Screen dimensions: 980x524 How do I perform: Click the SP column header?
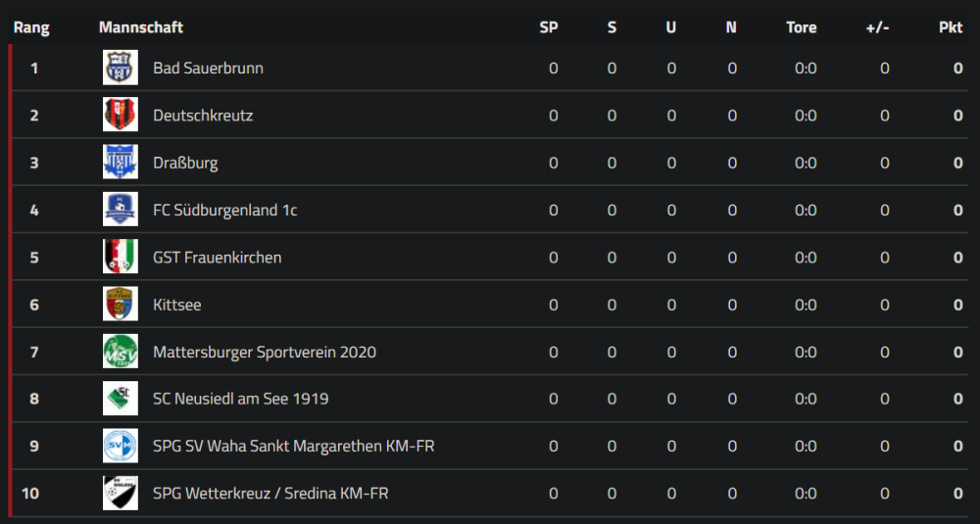pyautogui.click(x=549, y=27)
